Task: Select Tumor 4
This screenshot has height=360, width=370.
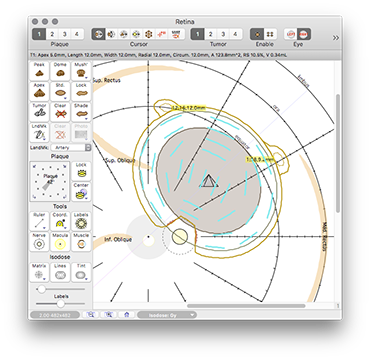Action: (236, 34)
